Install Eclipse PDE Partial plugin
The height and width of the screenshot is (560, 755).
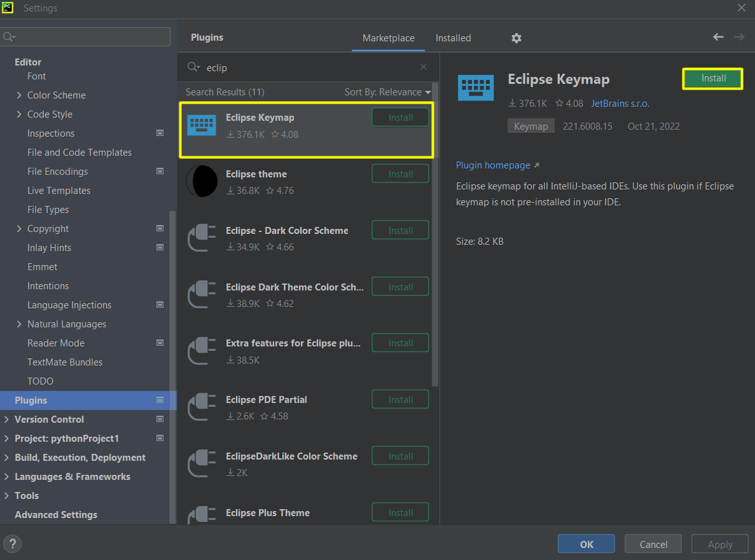click(x=400, y=399)
